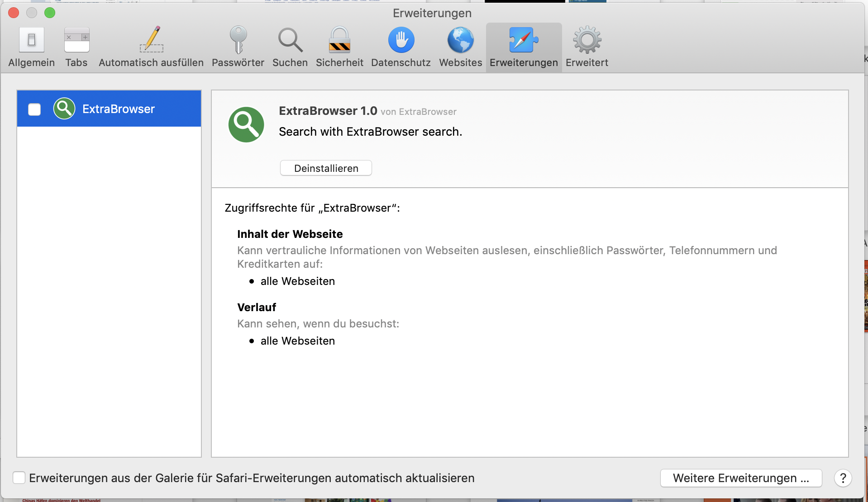Close the Erweiterungen window
Viewport: 868px width, 502px height.
14,13
